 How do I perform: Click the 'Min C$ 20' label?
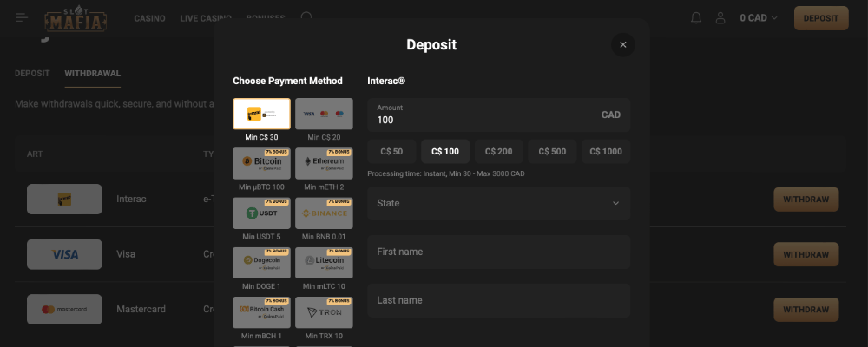click(x=324, y=137)
